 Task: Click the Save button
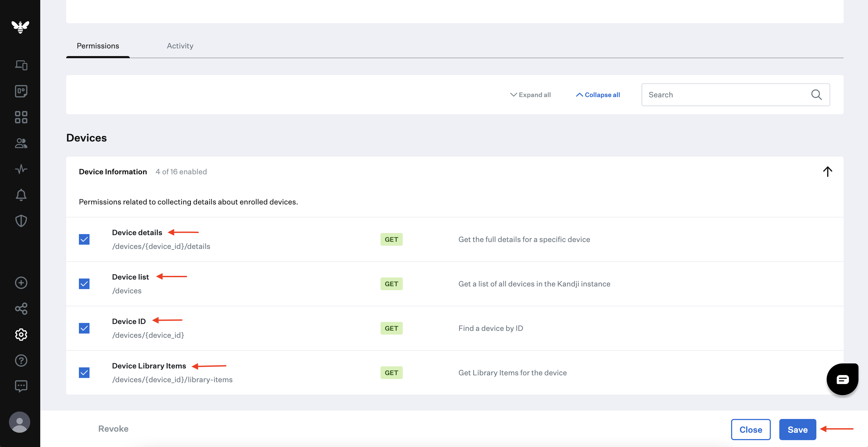pyautogui.click(x=797, y=429)
